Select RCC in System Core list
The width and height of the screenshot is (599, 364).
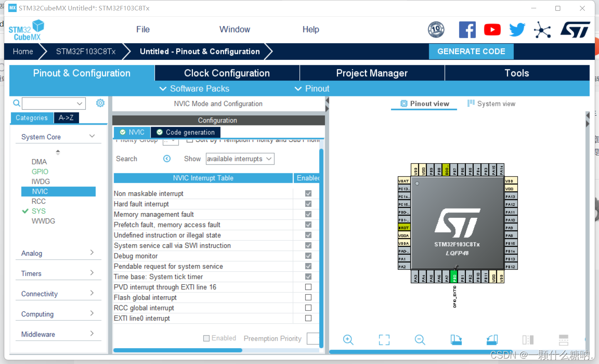coord(39,201)
